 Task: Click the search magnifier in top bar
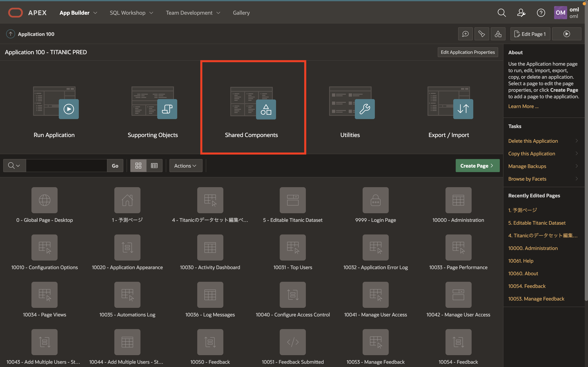point(501,13)
